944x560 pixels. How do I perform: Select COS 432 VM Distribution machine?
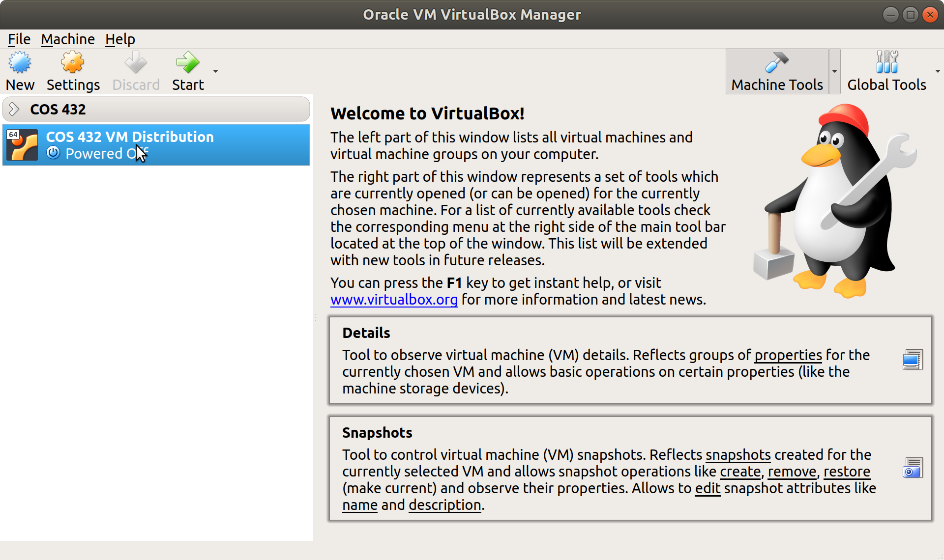point(156,145)
